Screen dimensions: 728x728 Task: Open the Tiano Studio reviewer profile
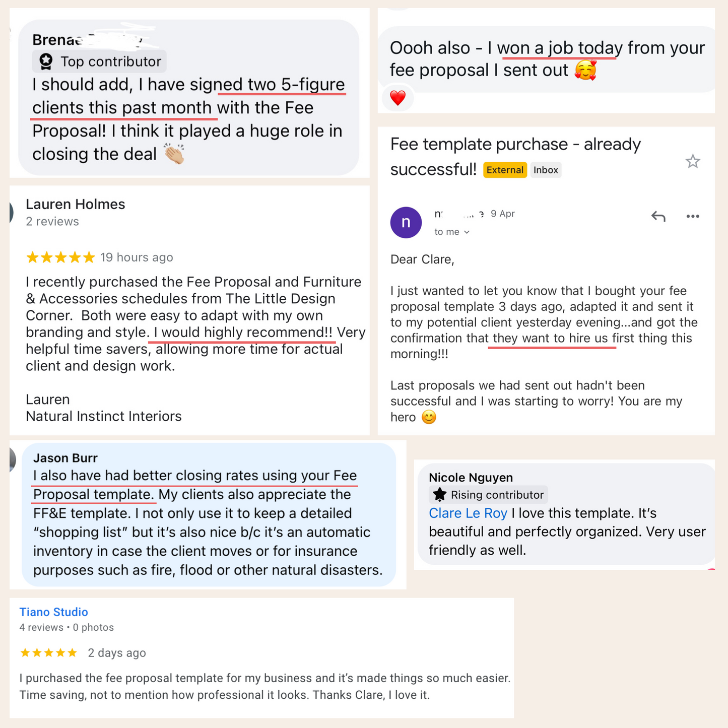coord(53,612)
